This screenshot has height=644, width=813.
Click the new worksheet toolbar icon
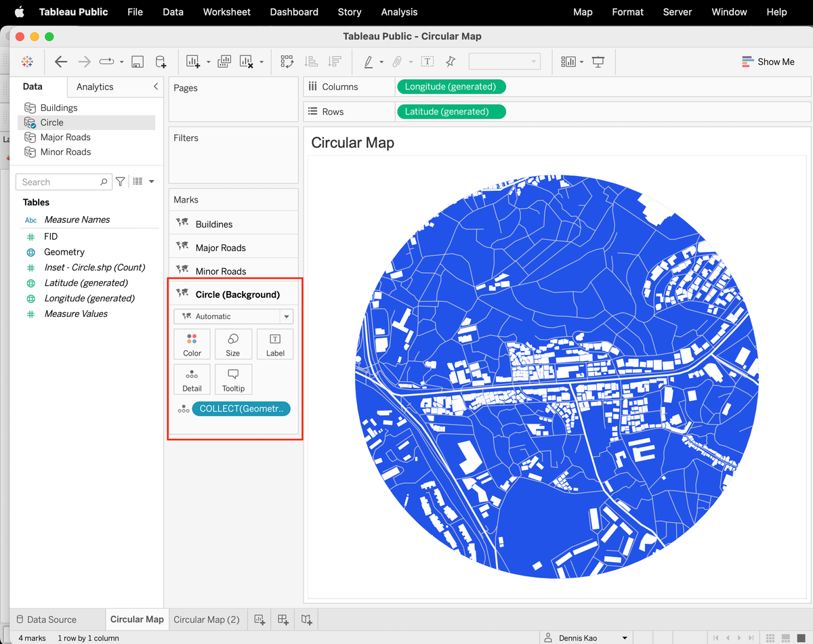point(193,62)
